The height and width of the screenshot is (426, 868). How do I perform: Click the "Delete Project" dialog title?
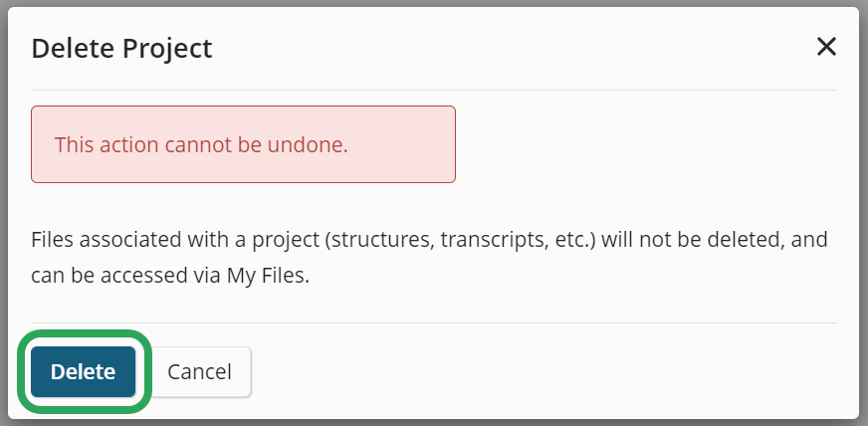(x=121, y=48)
